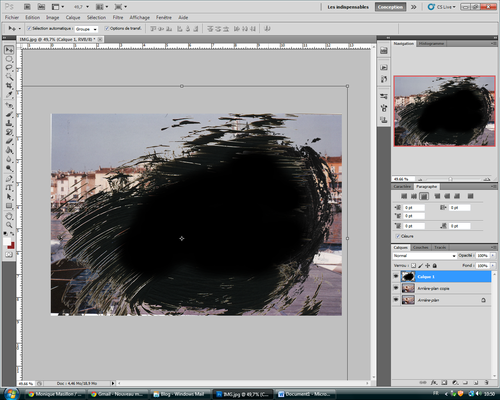500x400 pixels.
Task: Switch to Les indispensables workspace
Action: (348, 7)
